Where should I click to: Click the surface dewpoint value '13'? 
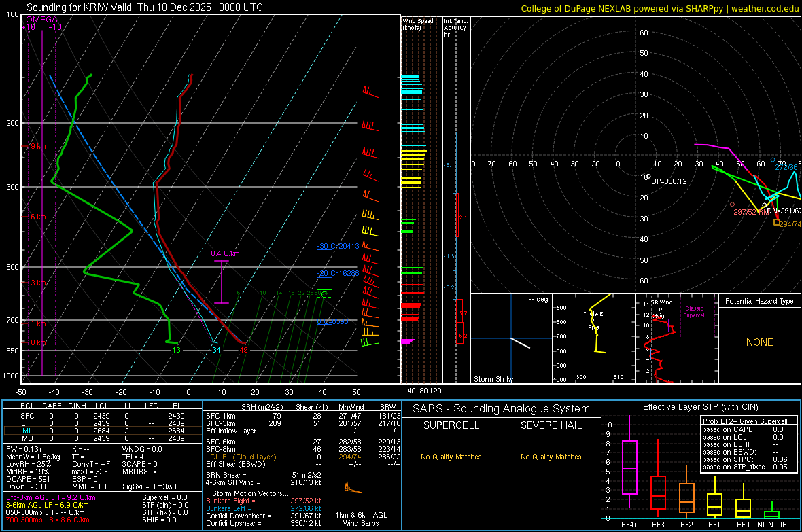pos(177,351)
